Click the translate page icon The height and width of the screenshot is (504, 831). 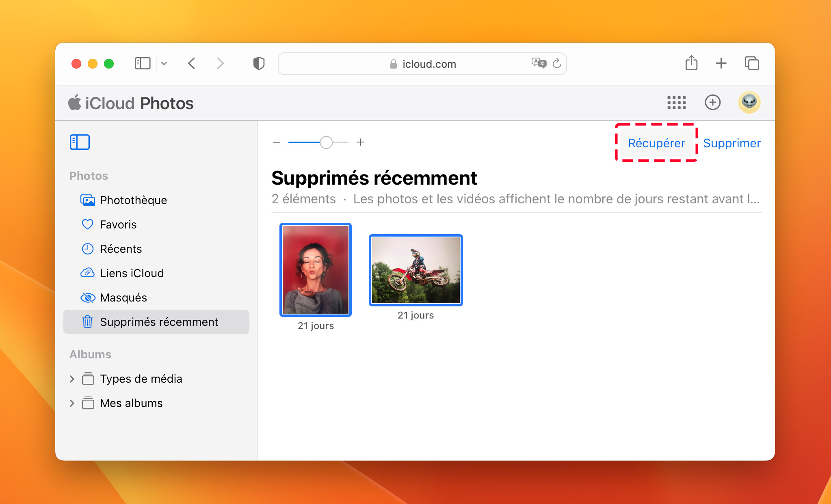(x=539, y=63)
